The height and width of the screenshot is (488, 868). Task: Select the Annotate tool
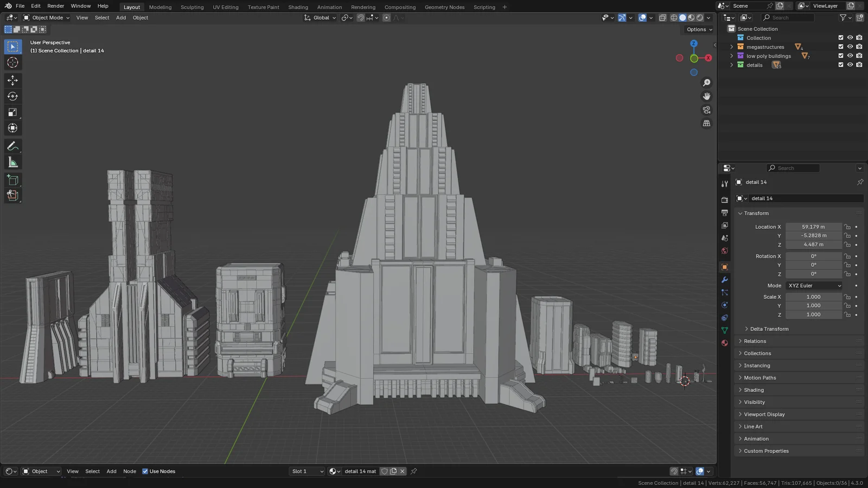(12, 145)
